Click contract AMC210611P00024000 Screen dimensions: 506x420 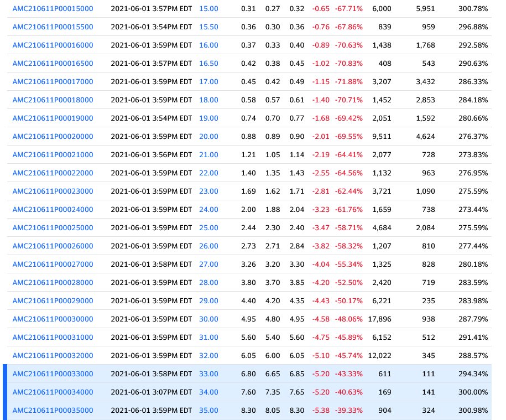coord(53,209)
